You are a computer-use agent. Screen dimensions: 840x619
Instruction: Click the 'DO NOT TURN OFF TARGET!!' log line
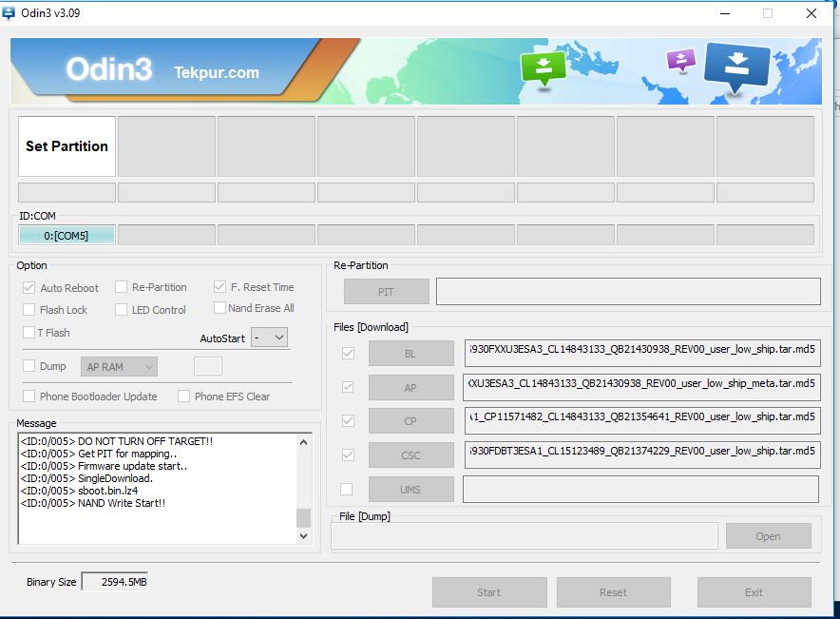tap(117, 441)
